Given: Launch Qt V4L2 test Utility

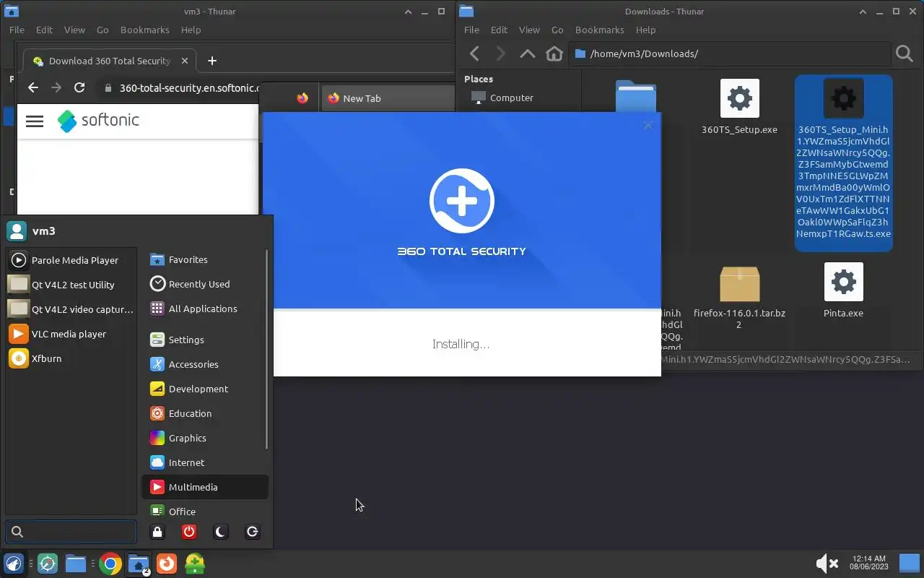Looking at the screenshot, I should tap(71, 285).
